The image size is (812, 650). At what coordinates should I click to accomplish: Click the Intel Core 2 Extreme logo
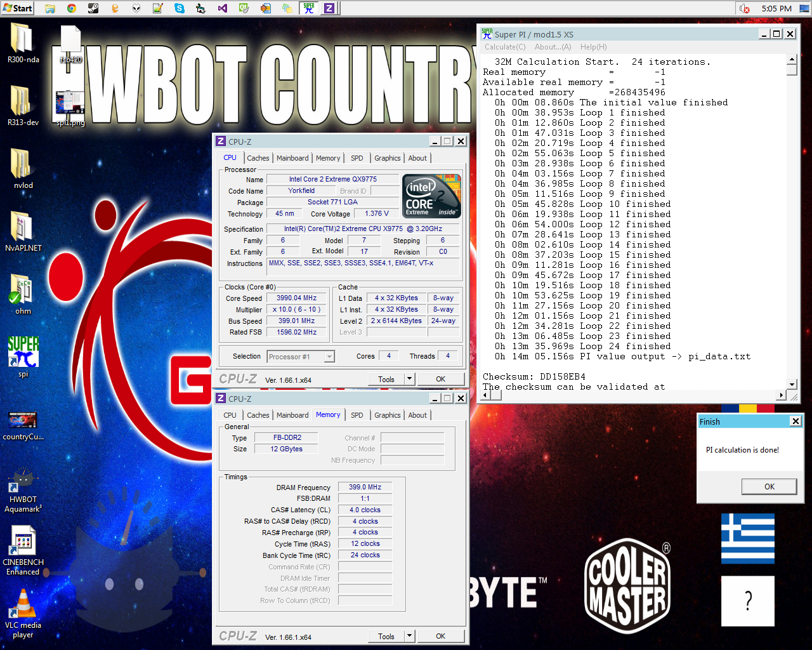click(432, 196)
